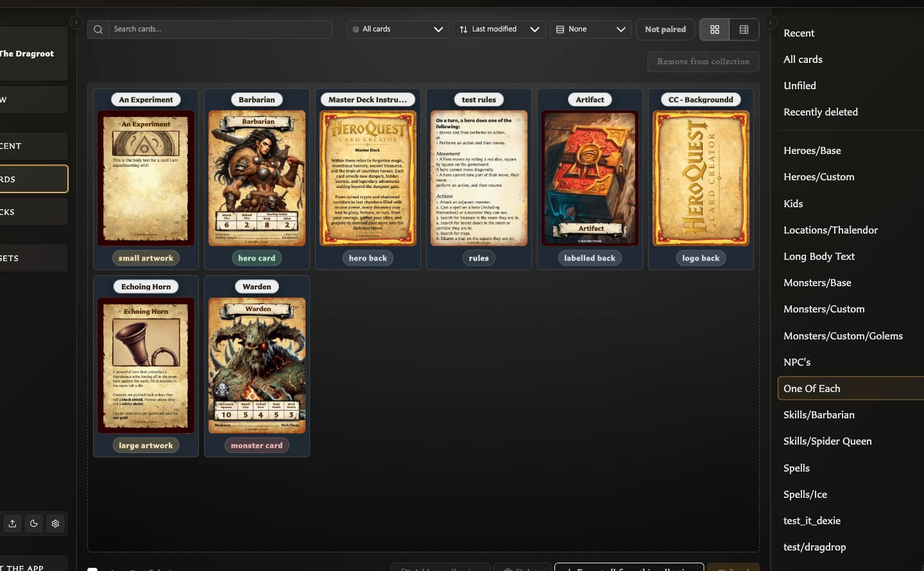Toggle dark mode with the moon icon
Viewport: 924px width, 571px height.
point(34,524)
